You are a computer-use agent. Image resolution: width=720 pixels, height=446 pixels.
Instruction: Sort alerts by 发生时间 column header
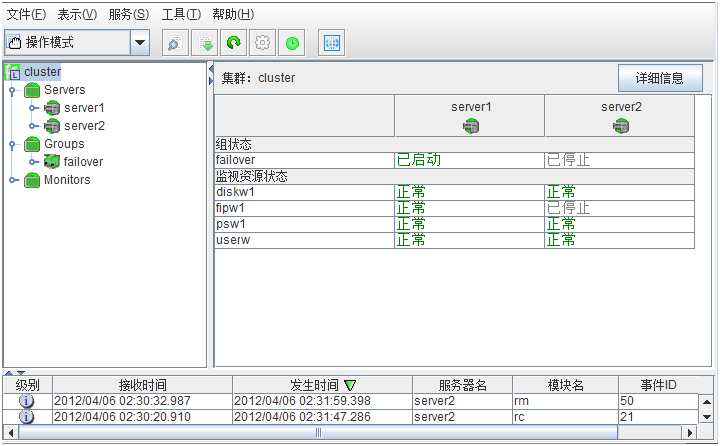point(322,385)
